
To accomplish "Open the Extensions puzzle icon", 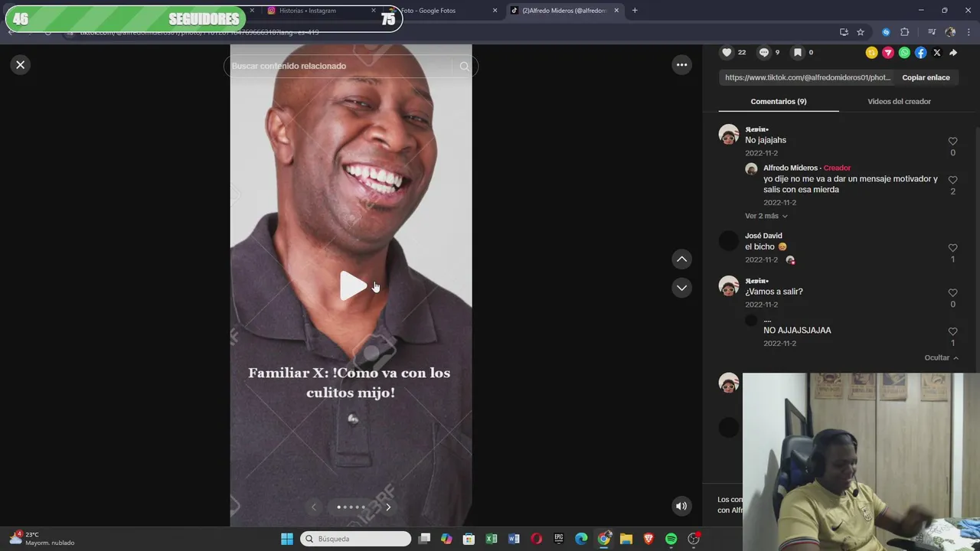I will 904,32.
